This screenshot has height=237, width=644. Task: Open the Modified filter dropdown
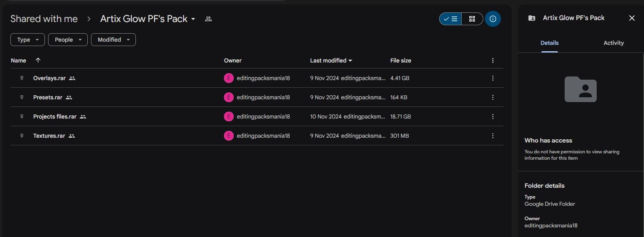coord(113,40)
